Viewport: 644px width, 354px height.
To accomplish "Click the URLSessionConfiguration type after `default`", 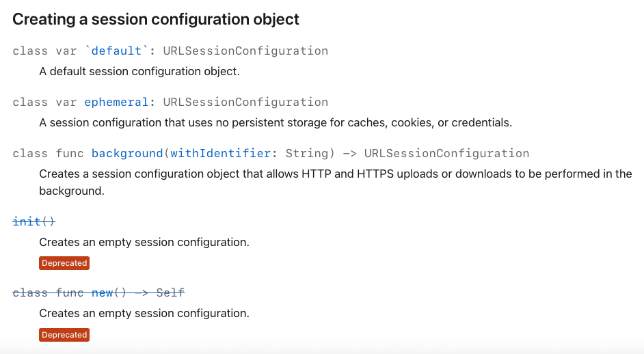I will 245,51.
